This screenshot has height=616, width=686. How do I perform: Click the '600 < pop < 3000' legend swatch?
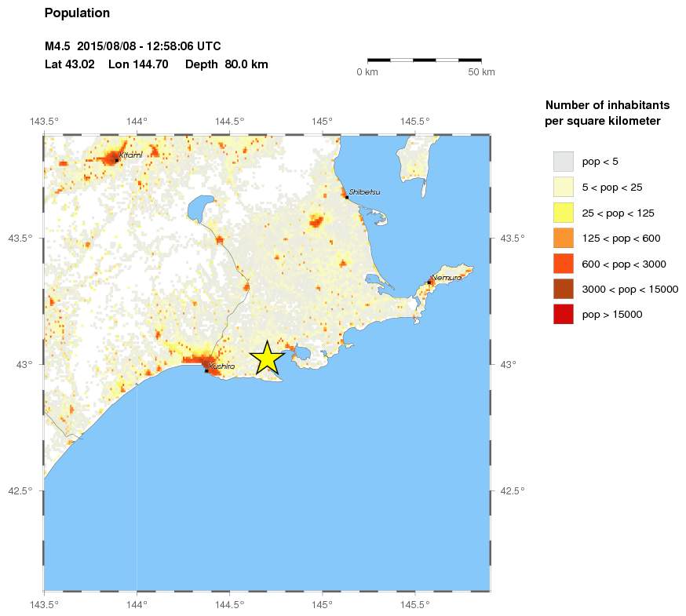(563, 264)
